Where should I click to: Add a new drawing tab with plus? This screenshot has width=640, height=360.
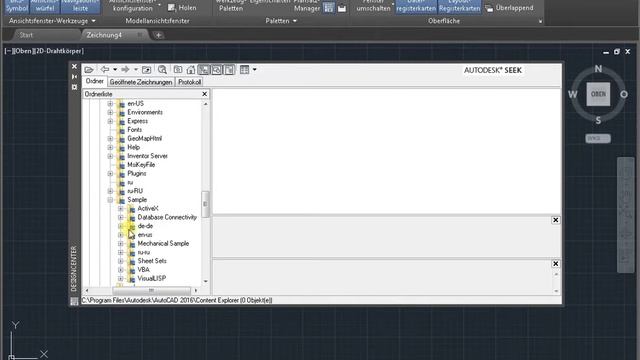pyautogui.click(x=158, y=35)
